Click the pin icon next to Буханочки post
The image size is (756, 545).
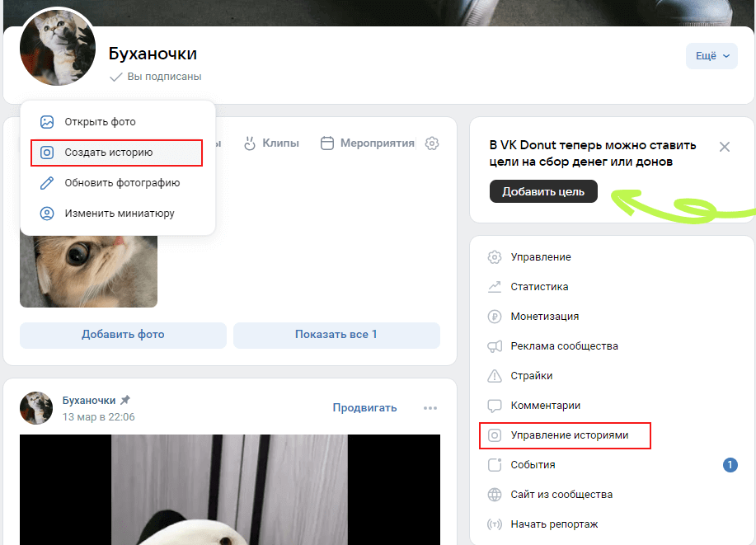click(125, 400)
